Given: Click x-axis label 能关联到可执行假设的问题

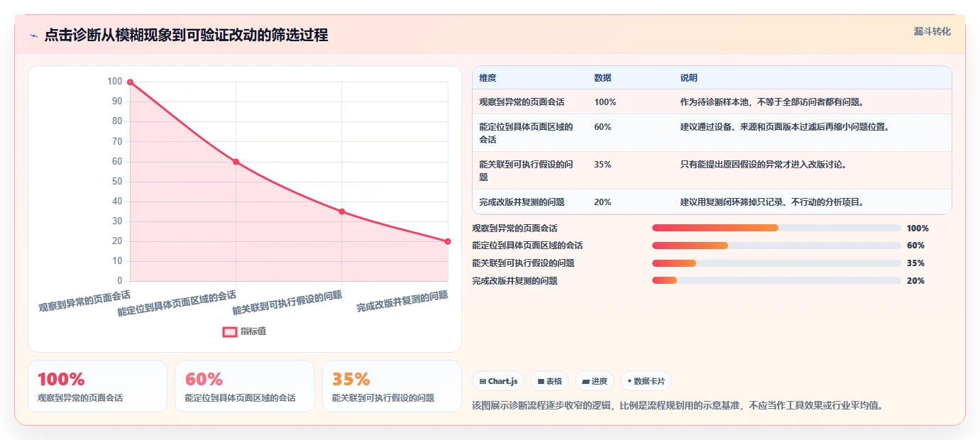Looking at the screenshot, I should point(287,302).
